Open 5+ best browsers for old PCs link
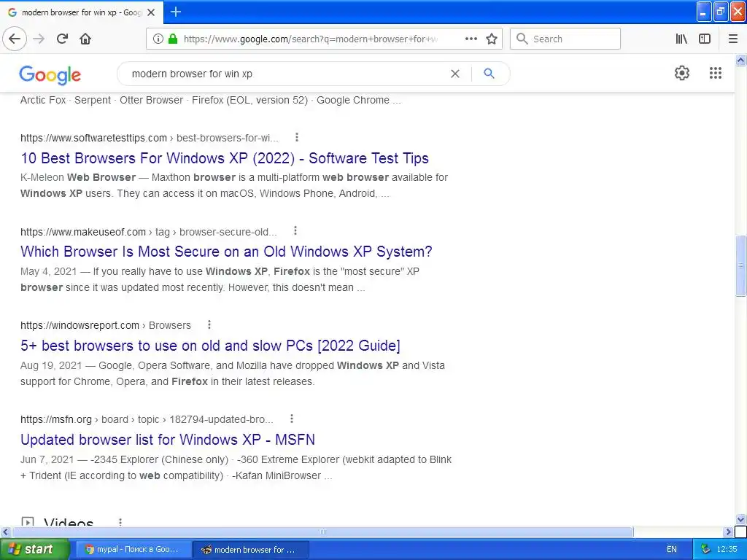The width and height of the screenshot is (747, 560). [210, 345]
